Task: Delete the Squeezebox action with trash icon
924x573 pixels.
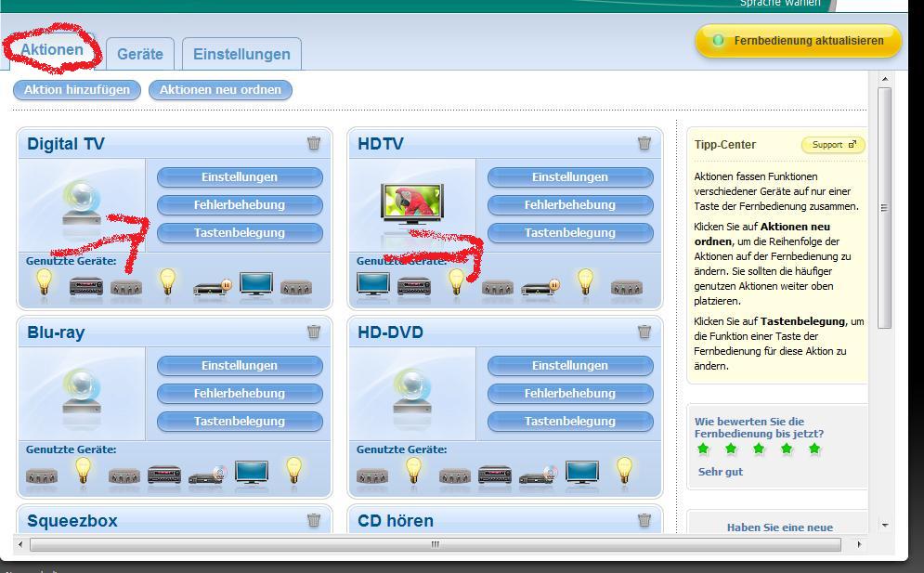Action: pyautogui.click(x=314, y=520)
